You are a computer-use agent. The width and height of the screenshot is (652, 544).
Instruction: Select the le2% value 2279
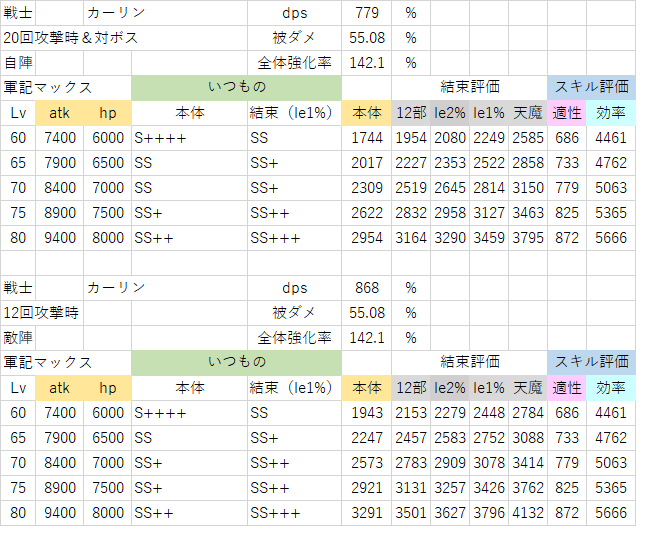(450, 413)
